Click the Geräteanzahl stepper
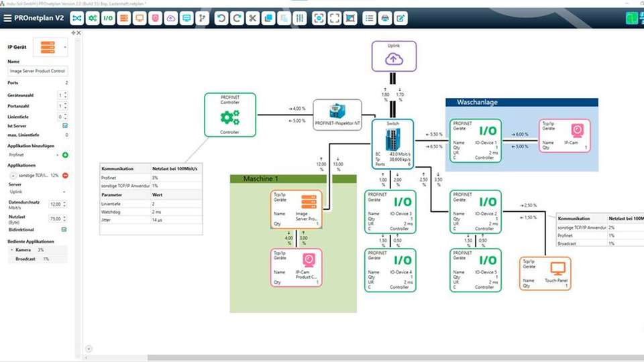 coord(65,95)
